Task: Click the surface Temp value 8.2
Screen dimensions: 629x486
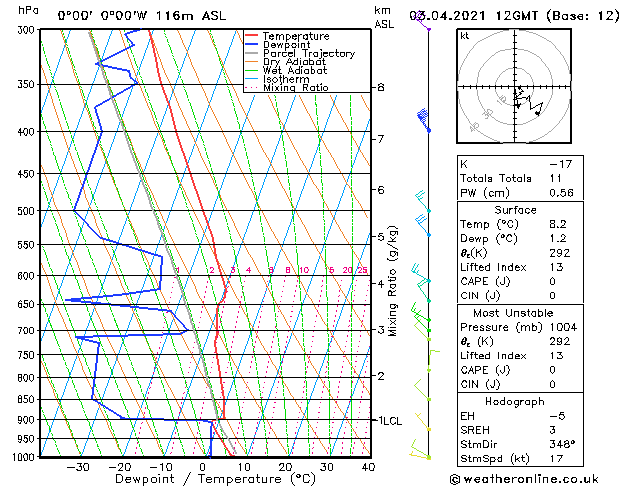Action: point(558,224)
